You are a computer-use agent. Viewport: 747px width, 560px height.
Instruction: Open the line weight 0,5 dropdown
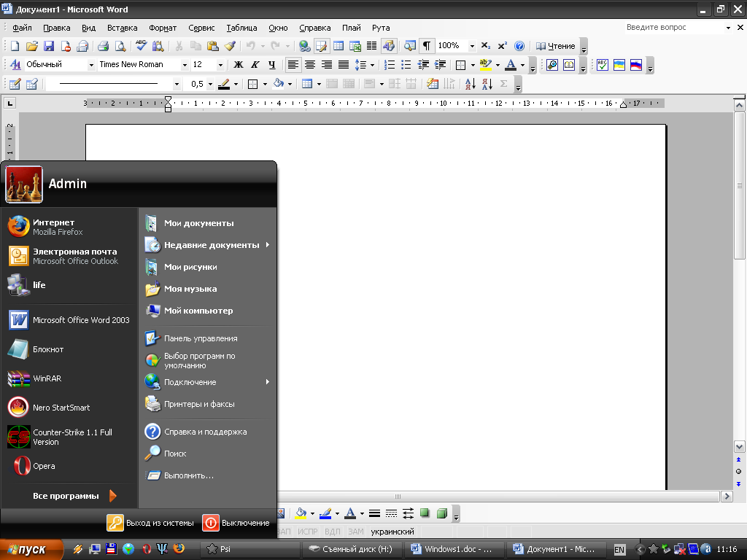[210, 85]
